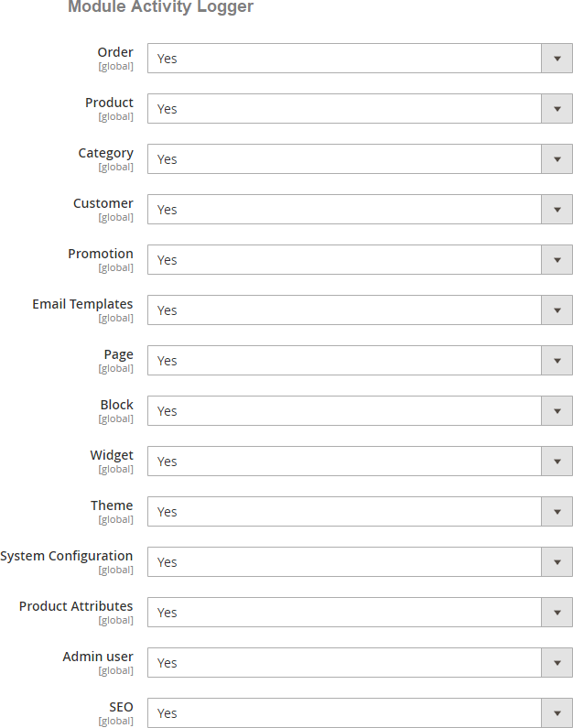Click the System Configuration label
573x728 pixels.
[x=66, y=556]
